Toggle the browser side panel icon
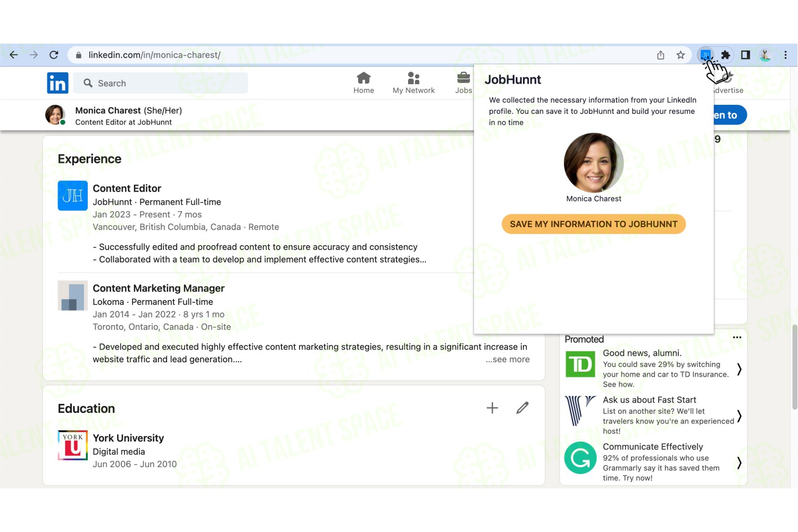The image size is (798, 532). click(745, 55)
